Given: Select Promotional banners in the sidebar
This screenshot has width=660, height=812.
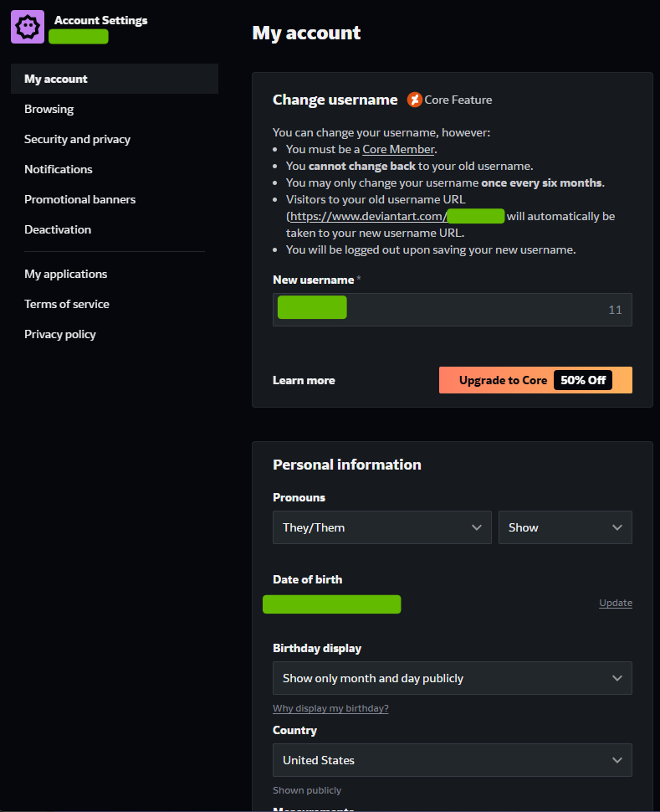Looking at the screenshot, I should 79,199.
